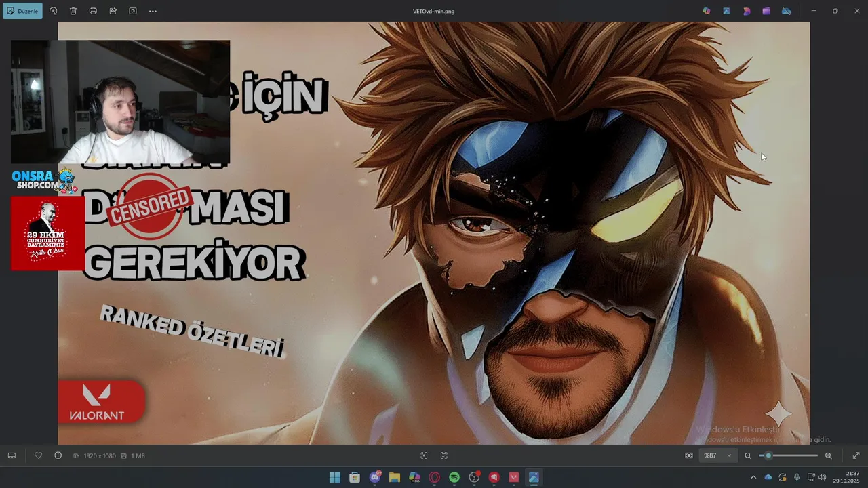Open the Windows Start menu
Screen dimensions: 868x488
pos(334,477)
